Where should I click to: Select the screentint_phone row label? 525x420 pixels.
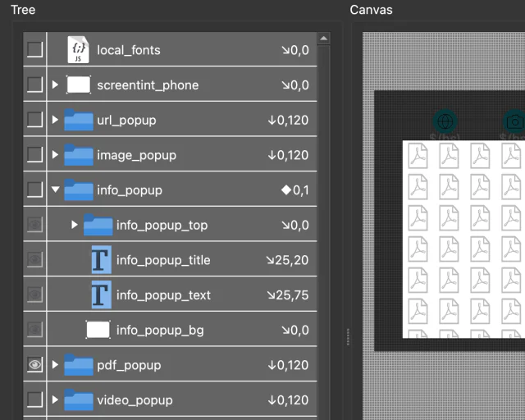[x=148, y=85]
